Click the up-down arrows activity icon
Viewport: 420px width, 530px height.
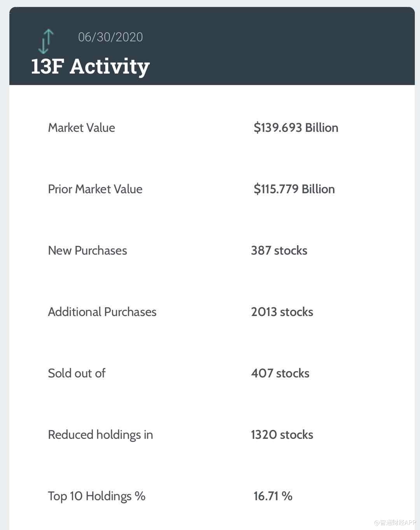coord(46,41)
